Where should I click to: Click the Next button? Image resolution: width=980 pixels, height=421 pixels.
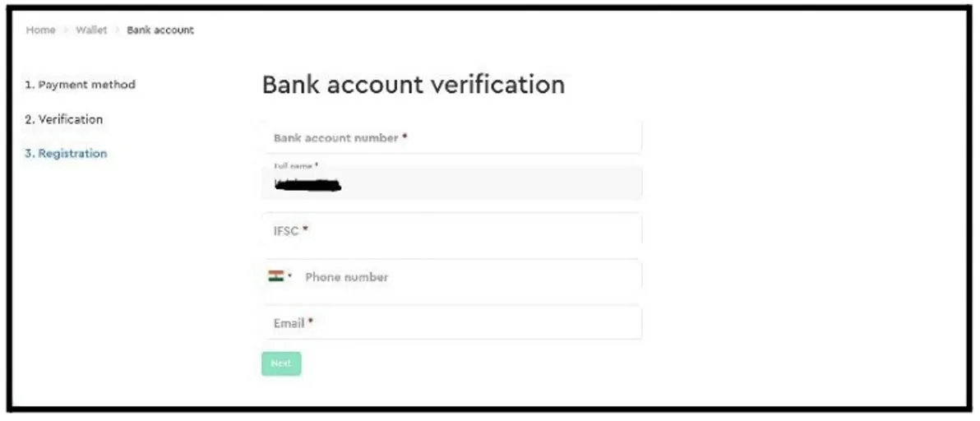click(281, 363)
